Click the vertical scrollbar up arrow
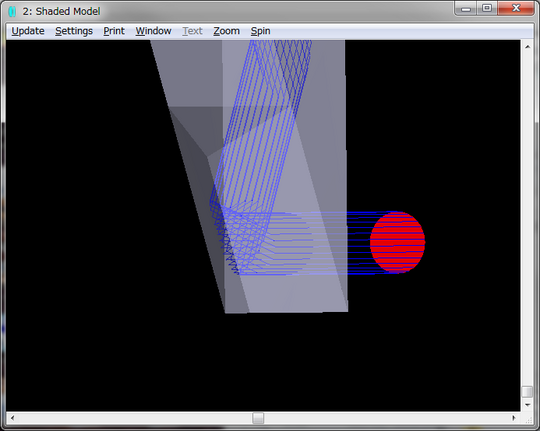 [528, 47]
